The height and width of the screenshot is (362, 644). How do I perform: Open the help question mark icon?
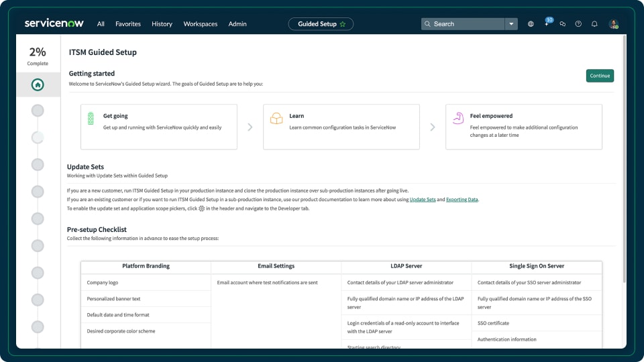click(x=578, y=24)
